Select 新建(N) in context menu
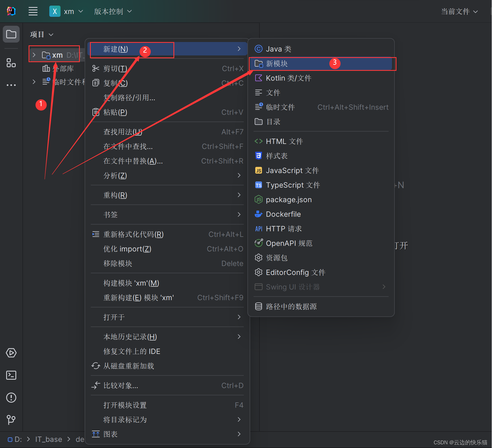The height and width of the screenshot is (448, 492). click(167, 49)
